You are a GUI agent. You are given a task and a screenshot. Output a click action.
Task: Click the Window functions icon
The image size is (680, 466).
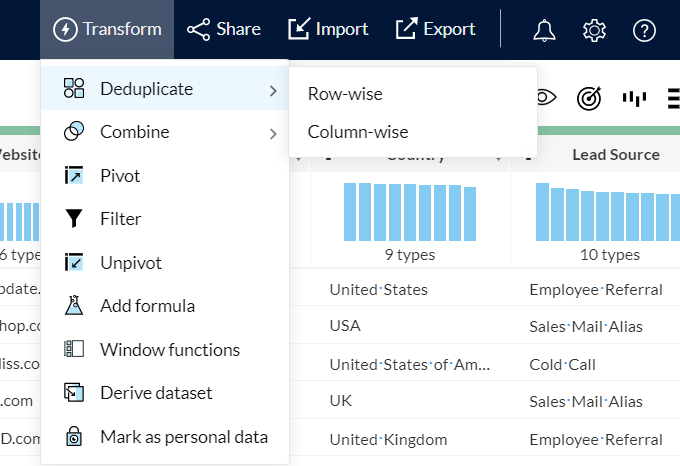click(x=74, y=350)
